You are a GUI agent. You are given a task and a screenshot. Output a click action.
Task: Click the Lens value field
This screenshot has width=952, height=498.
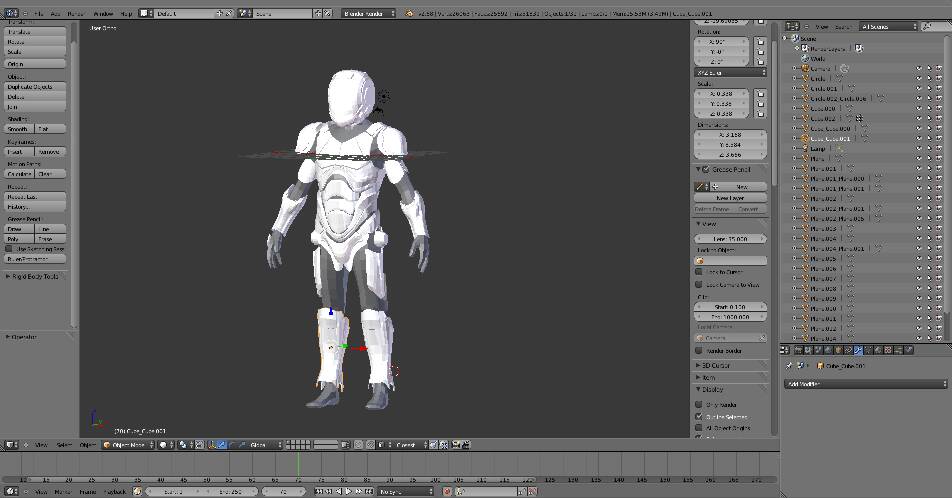pyautogui.click(x=730, y=239)
